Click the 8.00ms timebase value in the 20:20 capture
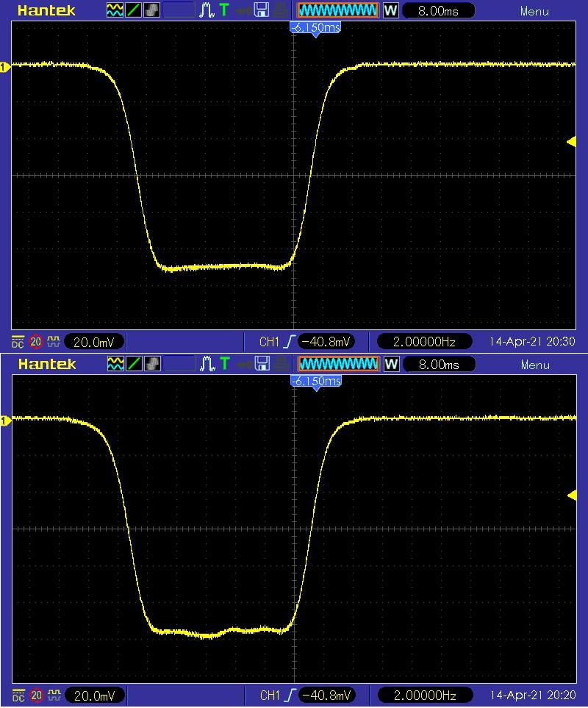 [439, 365]
